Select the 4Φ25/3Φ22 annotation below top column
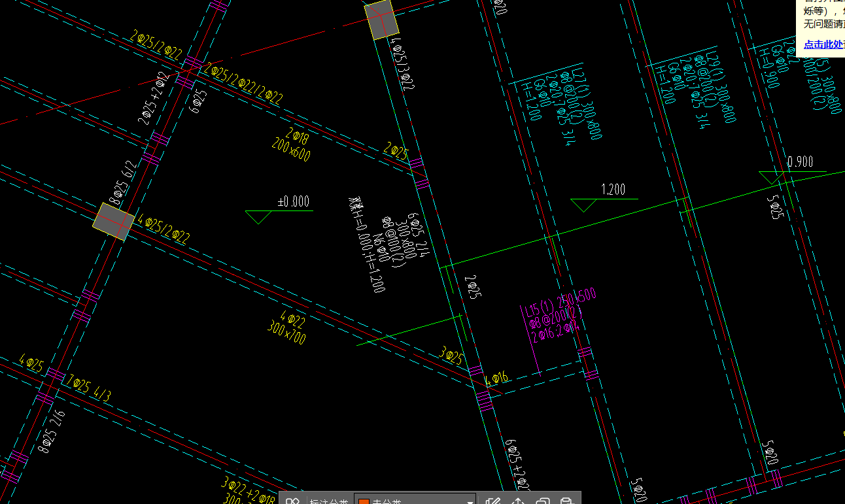The image size is (845, 504). pos(402,63)
